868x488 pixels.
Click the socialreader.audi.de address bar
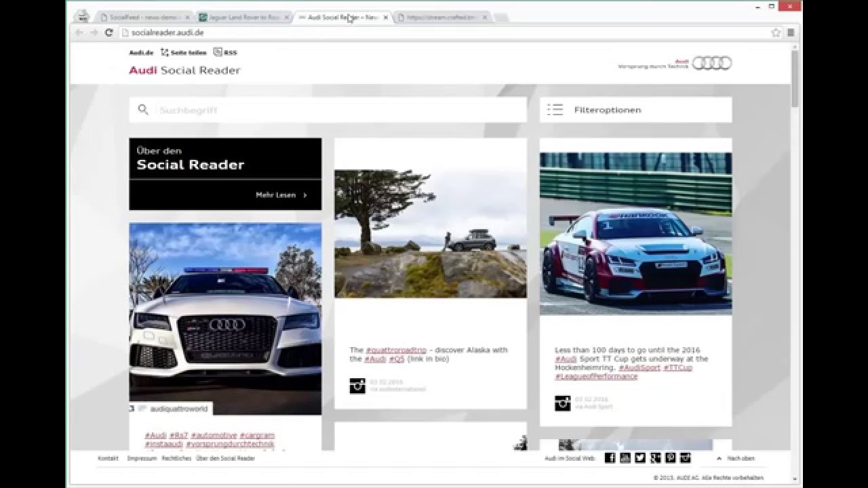tap(444, 33)
